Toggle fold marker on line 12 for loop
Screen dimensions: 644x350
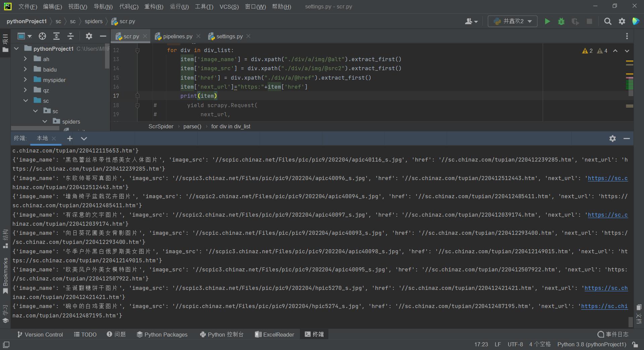137,50
